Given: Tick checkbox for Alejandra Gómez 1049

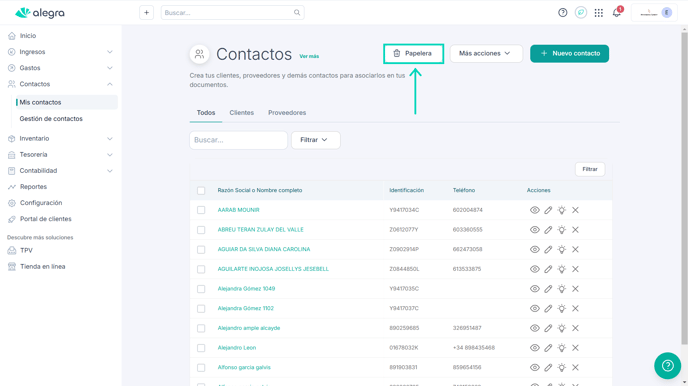Looking at the screenshot, I should pyautogui.click(x=201, y=289).
